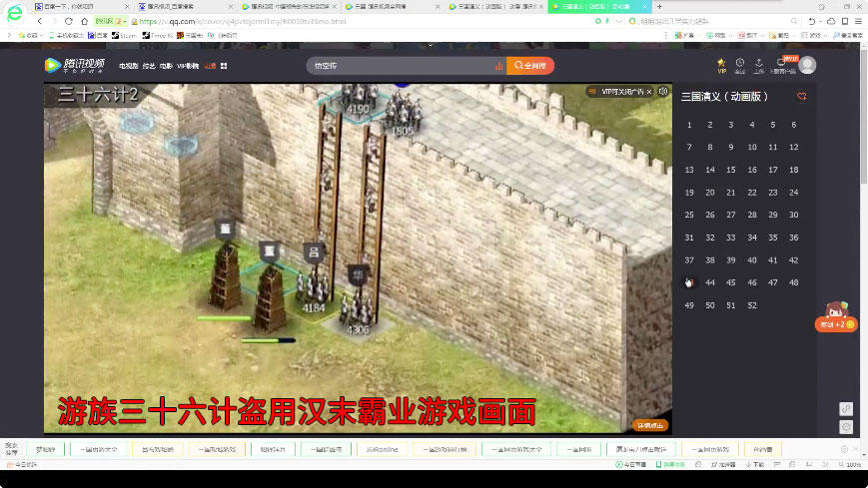
Task: Select episode 44
Action: [x=710, y=282]
